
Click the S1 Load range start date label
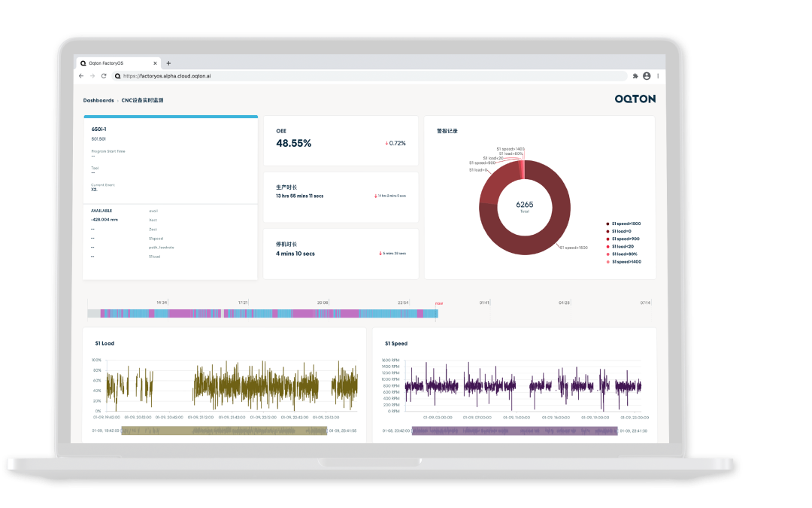pyautogui.click(x=106, y=430)
